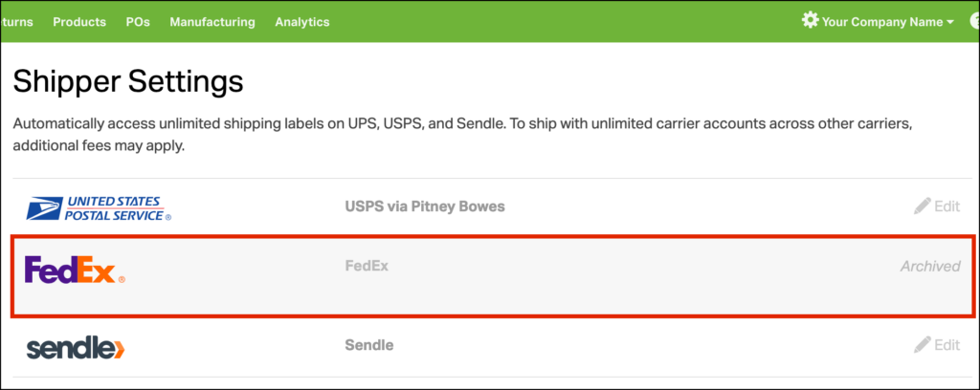The image size is (980, 390).
Task: Go to the Products menu
Action: tap(79, 22)
